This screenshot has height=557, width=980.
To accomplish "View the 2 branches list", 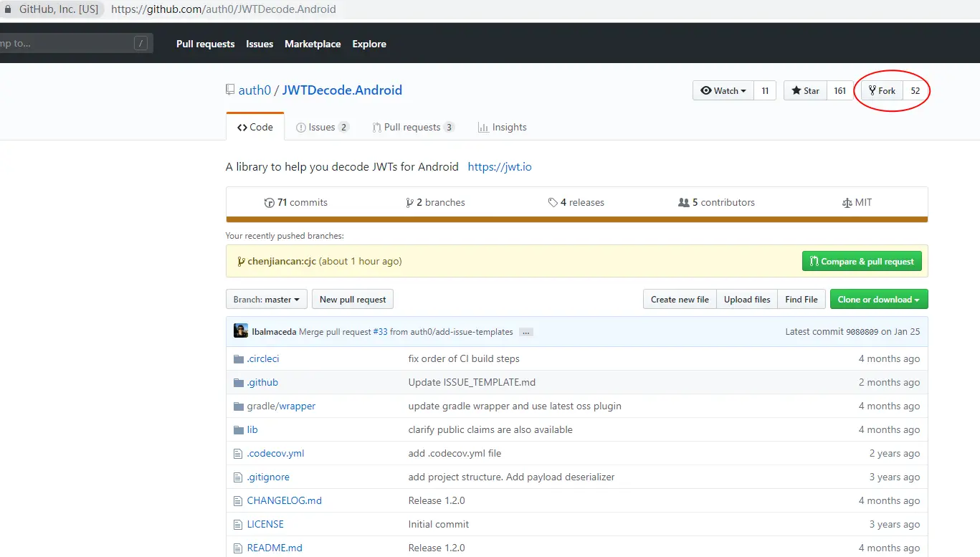I will coord(435,203).
